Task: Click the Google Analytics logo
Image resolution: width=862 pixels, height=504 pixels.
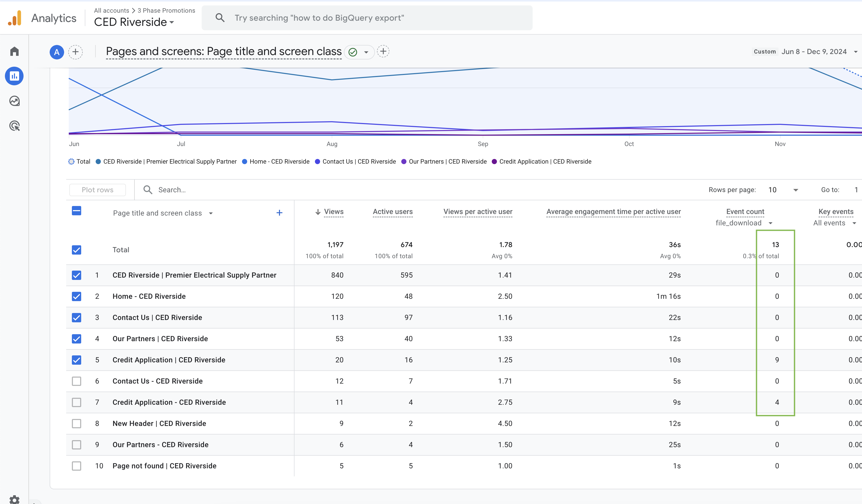Action: 14,18
